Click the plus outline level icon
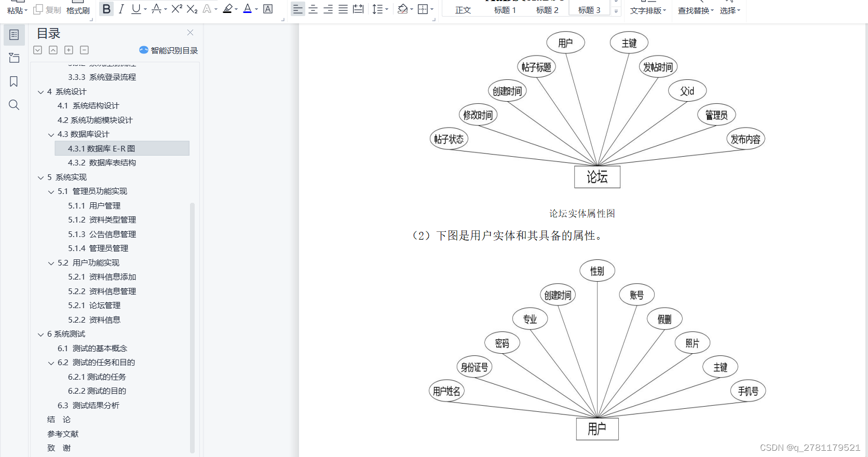Viewport: 868px width, 457px height. point(69,50)
